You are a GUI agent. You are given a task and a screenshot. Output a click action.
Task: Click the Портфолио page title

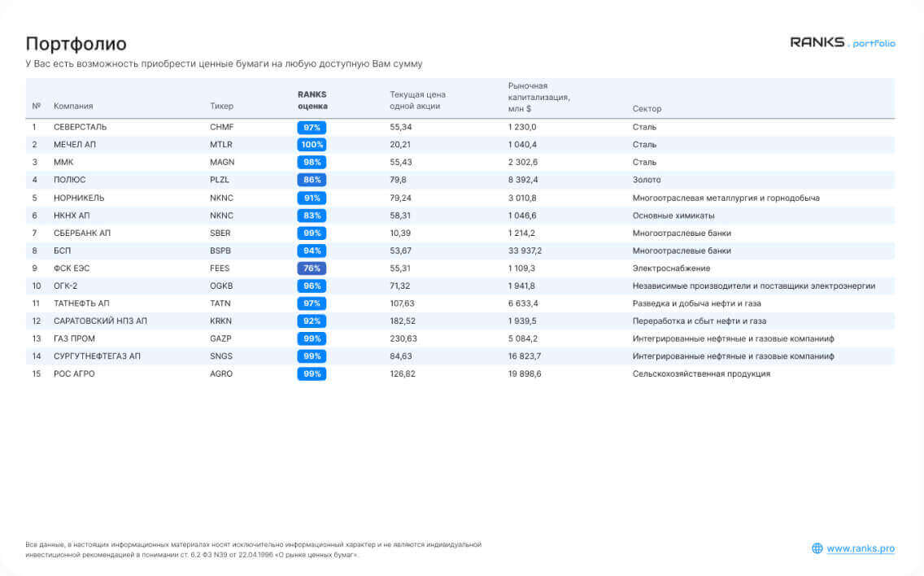point(76,44)
